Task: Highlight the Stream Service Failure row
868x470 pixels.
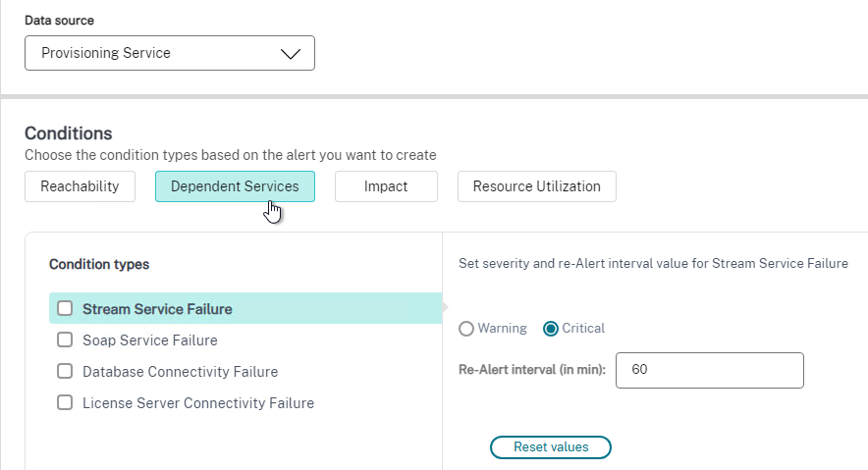Action: tap(245, 308)
